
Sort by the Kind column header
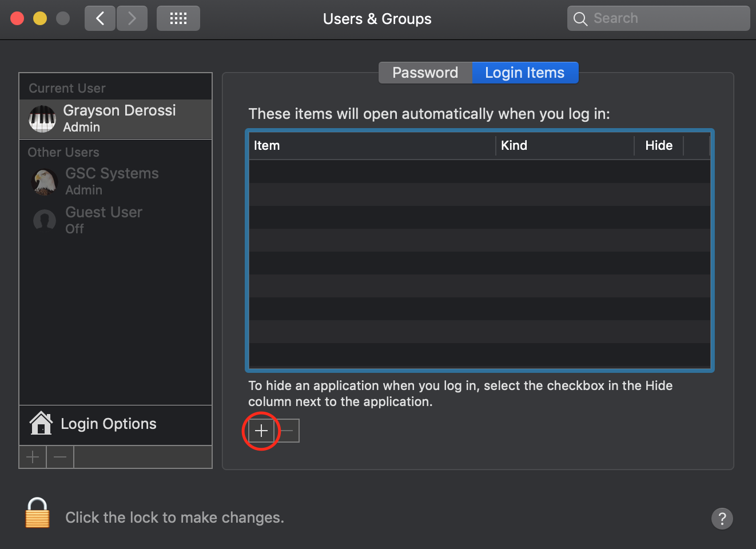565,145
